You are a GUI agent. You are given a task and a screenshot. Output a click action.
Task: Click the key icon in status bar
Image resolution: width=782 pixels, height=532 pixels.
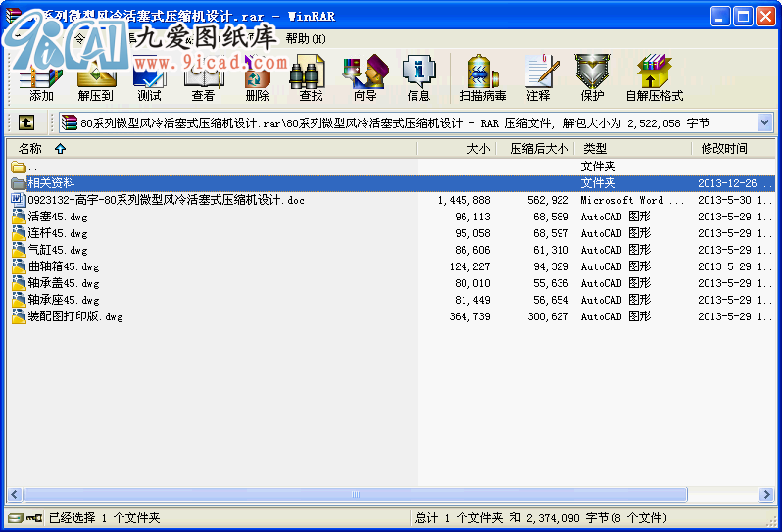click(x=34, y=518)
